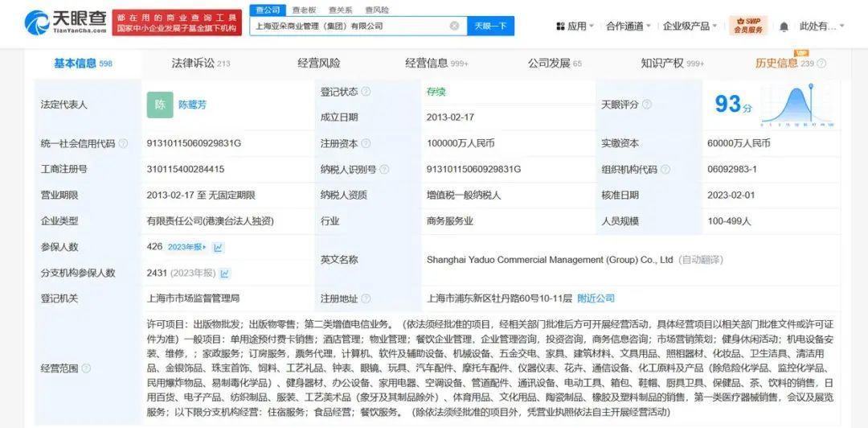Select the 查老板 search tab
868x428 pixels.
[304, 10]
